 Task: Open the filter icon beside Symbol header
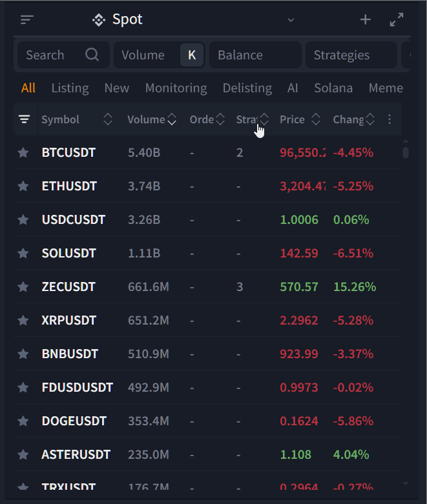[25, 119]
